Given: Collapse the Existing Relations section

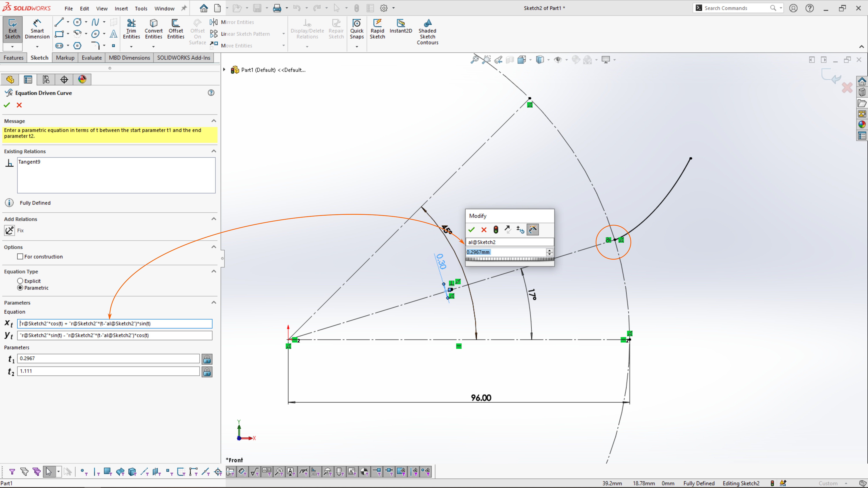Looking at the screenshot, I should [x=214, y=151].
